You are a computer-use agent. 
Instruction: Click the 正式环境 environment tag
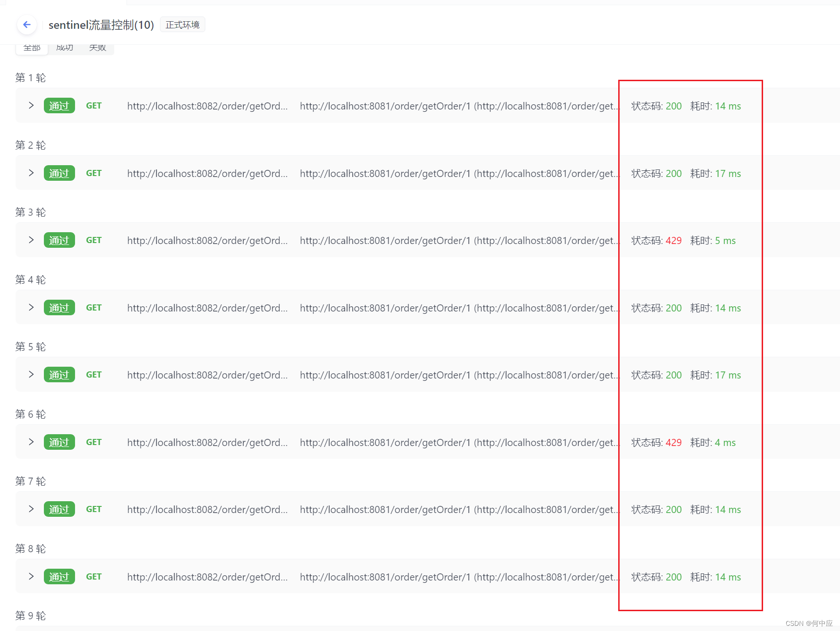pos(183,25)
